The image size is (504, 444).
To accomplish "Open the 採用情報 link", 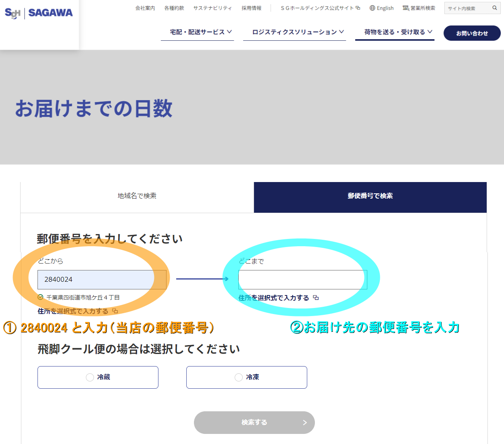I will [251, 8].
